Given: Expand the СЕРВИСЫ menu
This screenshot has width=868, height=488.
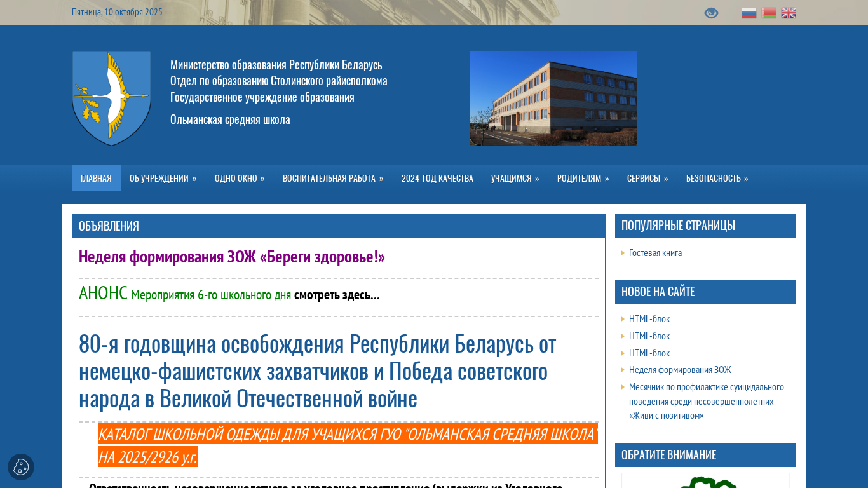Looking at the screenshot, I should coord(648,179).
